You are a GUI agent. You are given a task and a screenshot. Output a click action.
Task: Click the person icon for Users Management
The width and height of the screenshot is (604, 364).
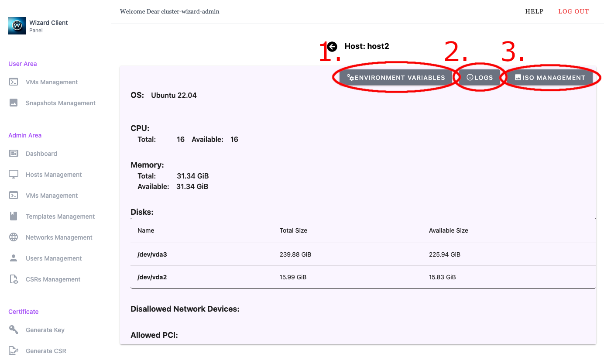pyautogui.click(x=14, y=258)
